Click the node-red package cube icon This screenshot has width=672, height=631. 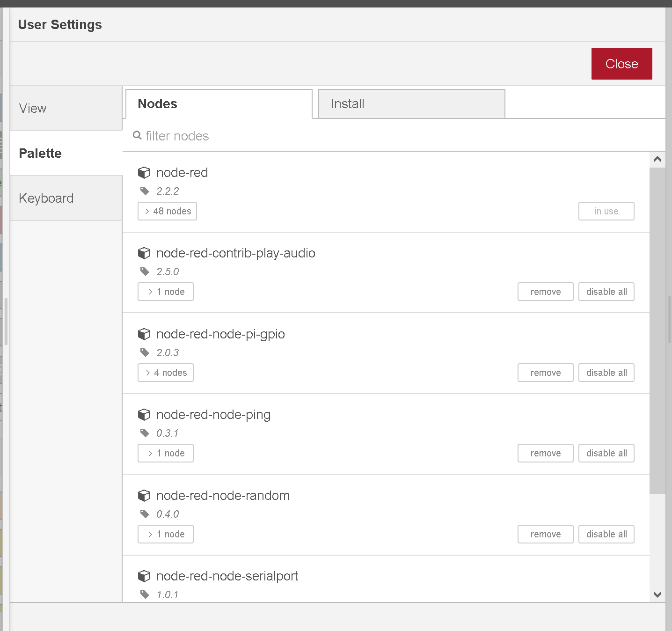pos(144,173)
